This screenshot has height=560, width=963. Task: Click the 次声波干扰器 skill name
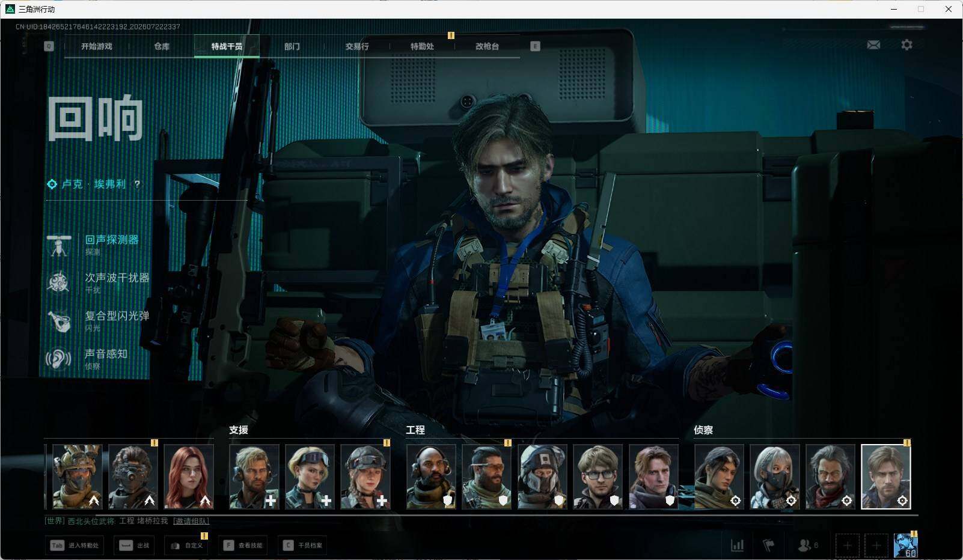pos(117,278)
